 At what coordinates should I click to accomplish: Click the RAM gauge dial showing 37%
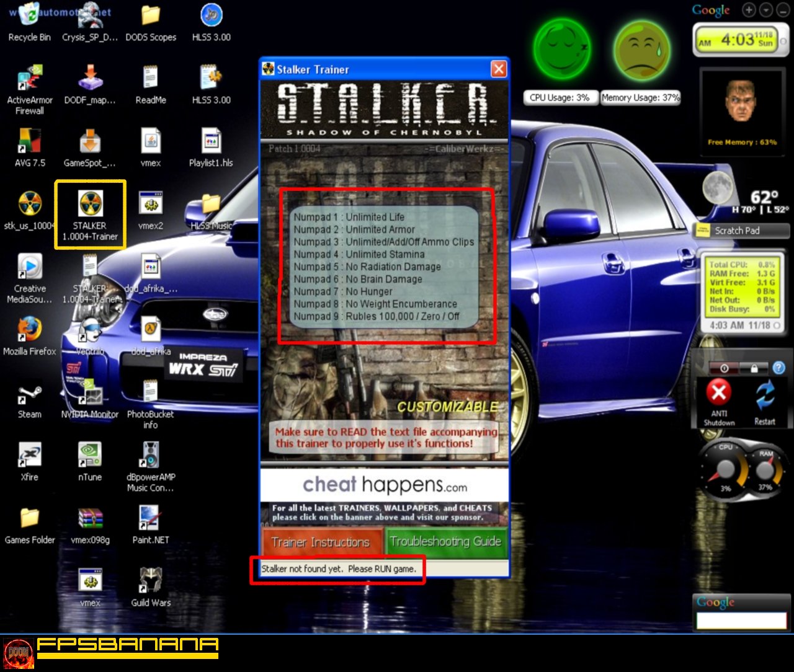click(767, 469)
